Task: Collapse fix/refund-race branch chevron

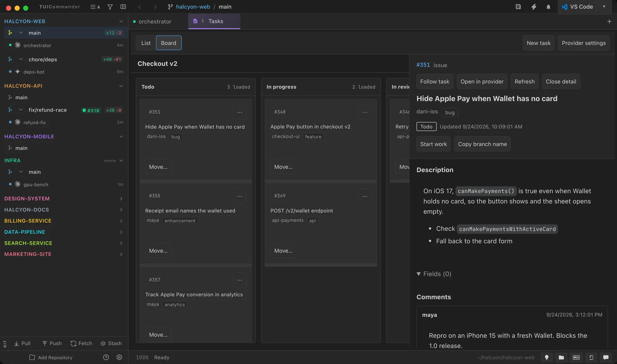Action: click(x=21, y=110)
